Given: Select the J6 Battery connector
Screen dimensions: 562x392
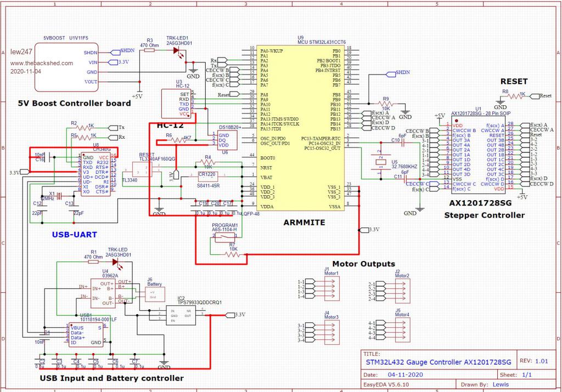Looking at the screenshot, I should tap(154, 294).
